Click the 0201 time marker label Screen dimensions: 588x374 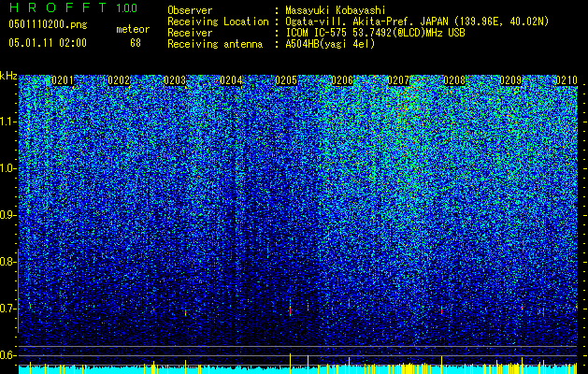tap(63, 80)
